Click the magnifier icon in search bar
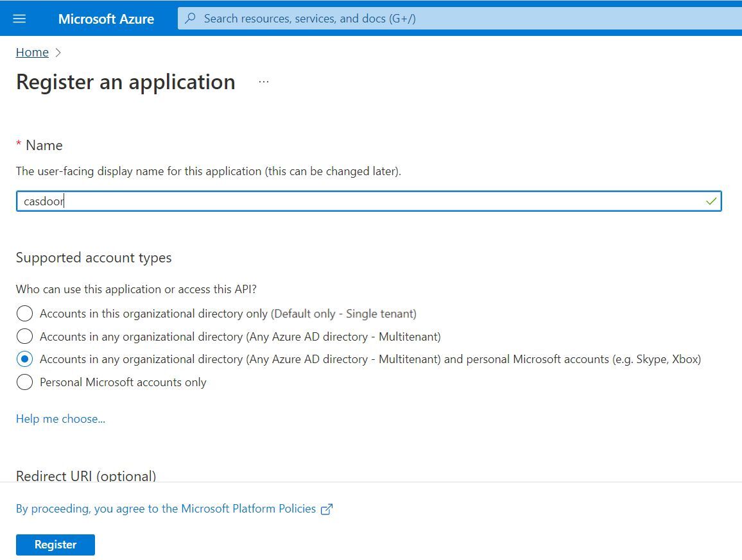742x560 pixels. coord(190,19)
